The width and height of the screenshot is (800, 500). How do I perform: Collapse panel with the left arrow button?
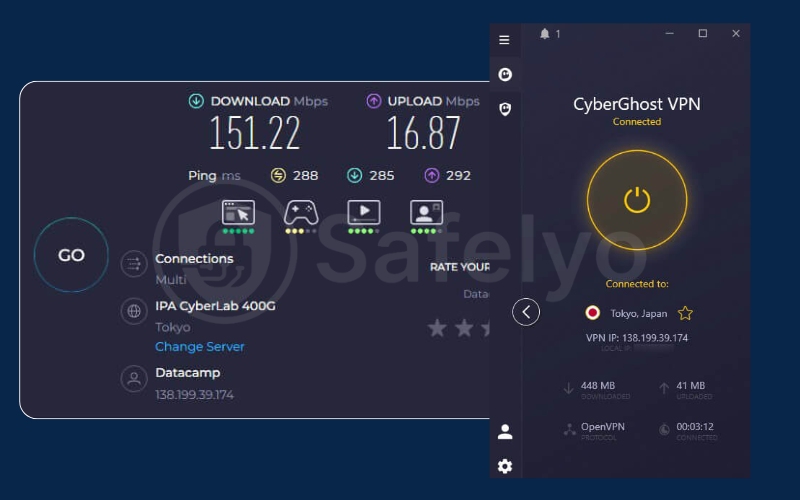(526, 312)
